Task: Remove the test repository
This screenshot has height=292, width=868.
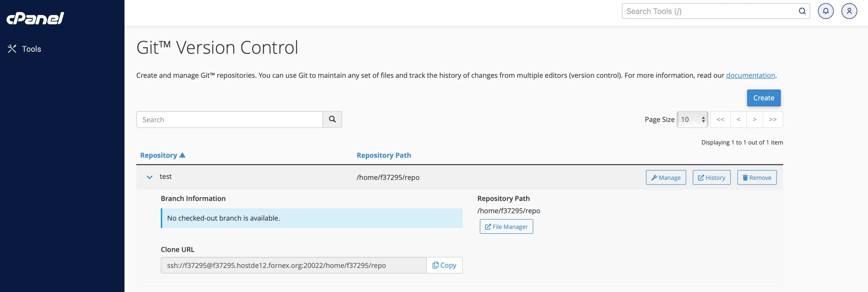Action: [757, 178]
